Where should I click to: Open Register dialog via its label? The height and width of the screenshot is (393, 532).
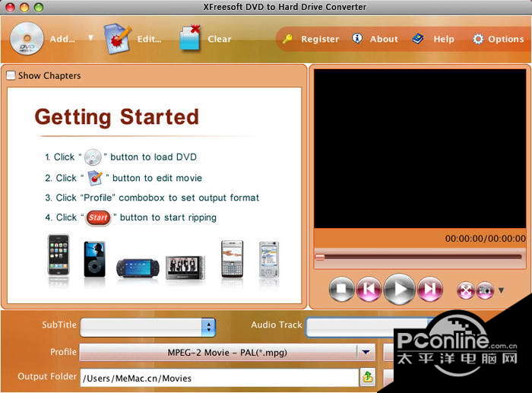pyautogui.click(x=320, y=40)
